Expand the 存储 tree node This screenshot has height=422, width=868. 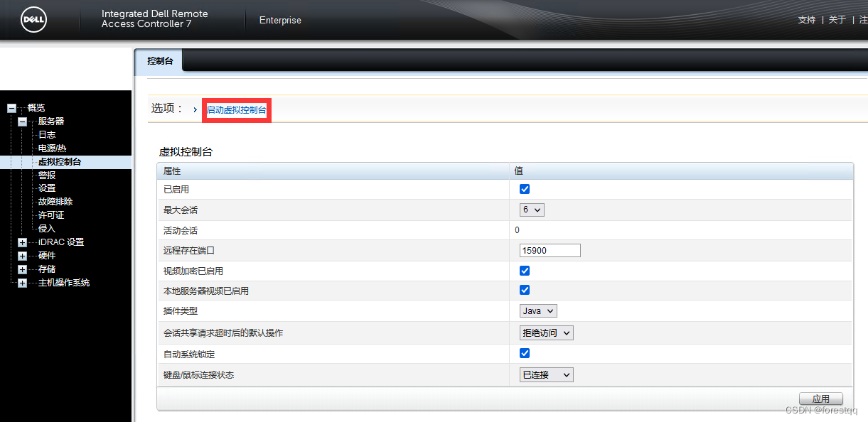[23, 270]
